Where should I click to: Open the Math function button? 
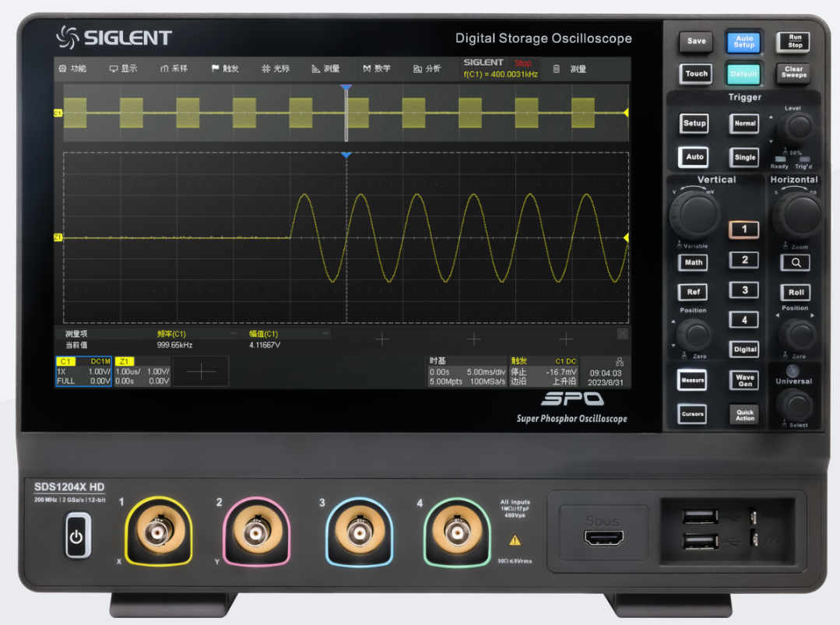point(693,262)
